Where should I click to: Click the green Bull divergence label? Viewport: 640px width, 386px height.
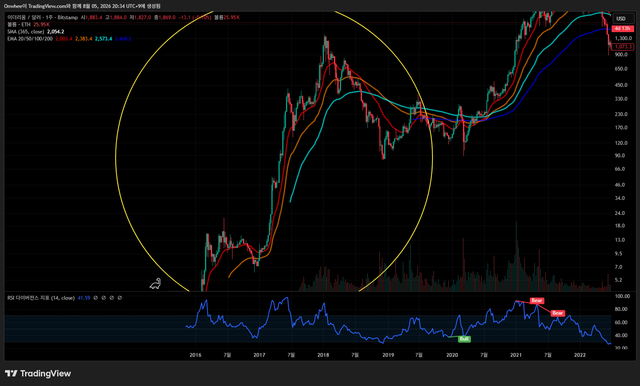click(x=464, y=339)
